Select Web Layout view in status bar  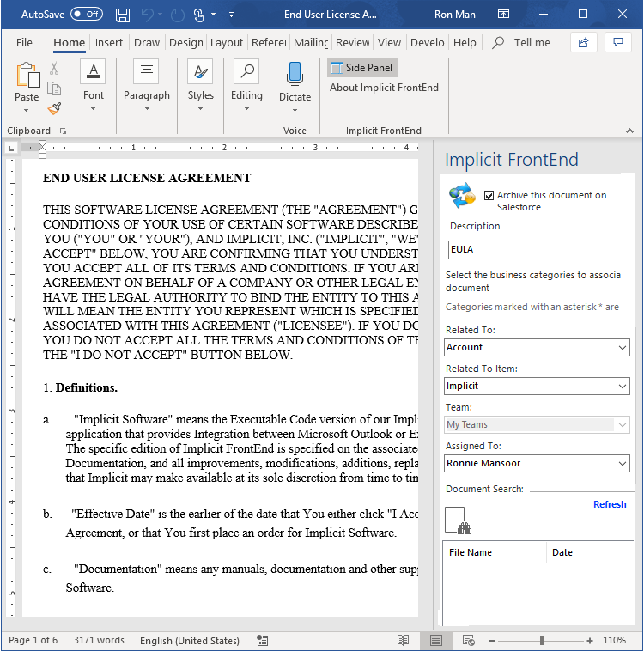468,640
